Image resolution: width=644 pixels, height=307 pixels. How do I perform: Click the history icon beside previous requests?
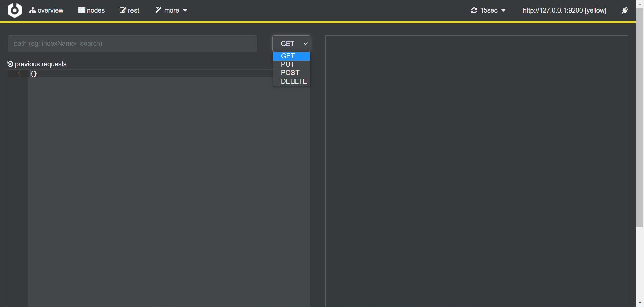click(10, 64)
